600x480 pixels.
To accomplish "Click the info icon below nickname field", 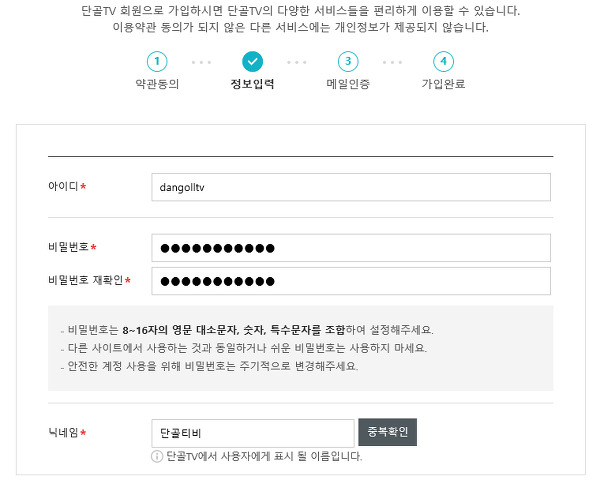I will click(157, 456).
